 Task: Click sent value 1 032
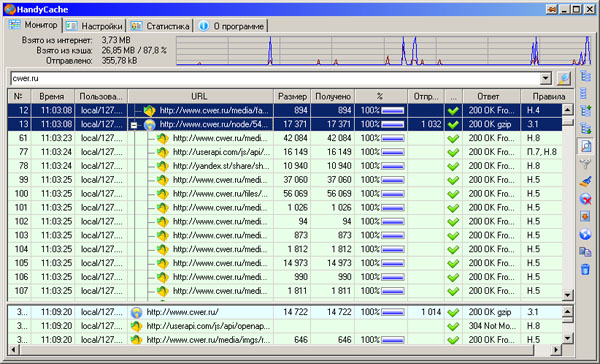pos(431,124)
